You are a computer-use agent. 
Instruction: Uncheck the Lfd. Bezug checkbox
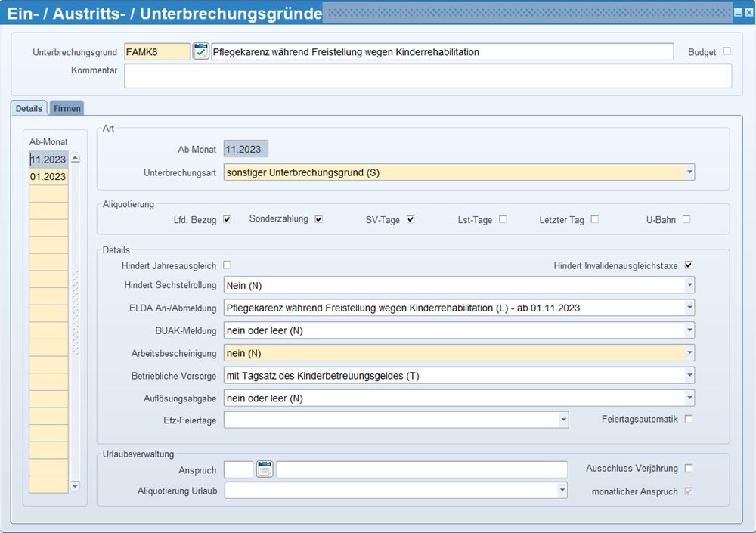pyautogui.click(x=227, y=219)
